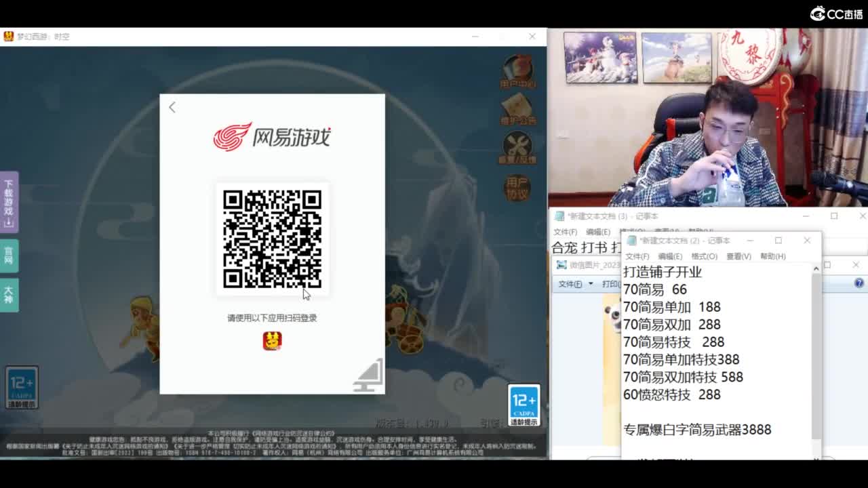868x488 pixels.
Task: Close Notepad (2) window
Action: tap(807, 241)
